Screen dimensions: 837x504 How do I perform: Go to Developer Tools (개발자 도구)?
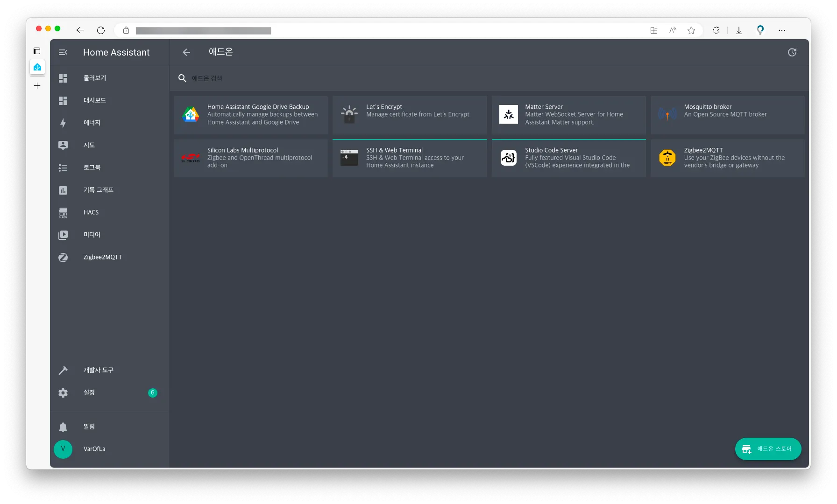tap(110, 370)
